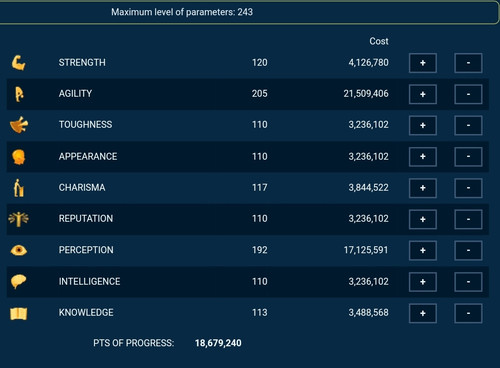Decrease Perception with minus button
The width and height of the screenshot is (500, 368).
[x=468, y=250]
